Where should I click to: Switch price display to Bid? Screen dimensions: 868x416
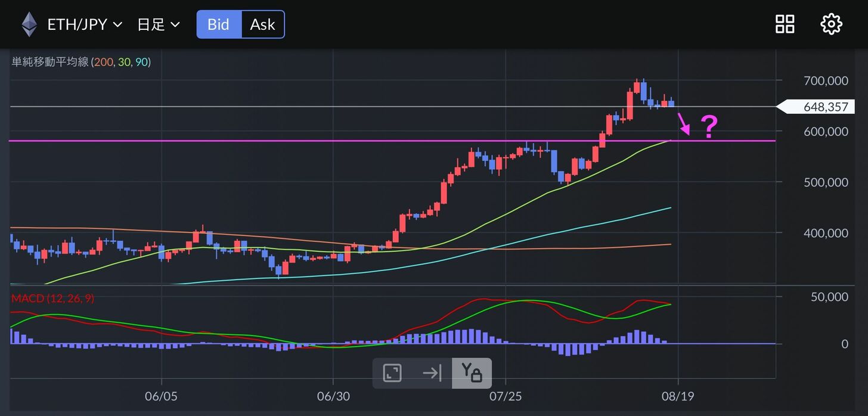[219, 24]
